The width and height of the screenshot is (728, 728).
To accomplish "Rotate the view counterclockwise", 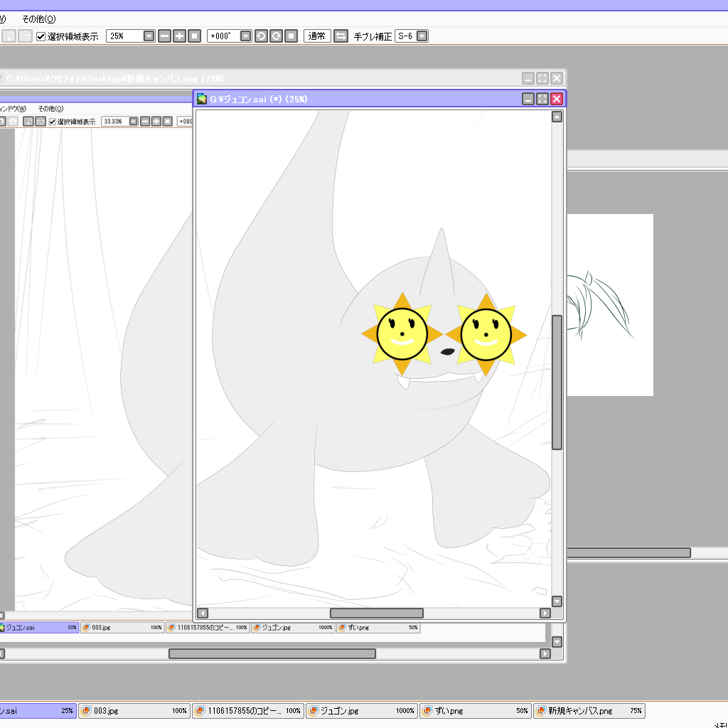I will 261,36.
